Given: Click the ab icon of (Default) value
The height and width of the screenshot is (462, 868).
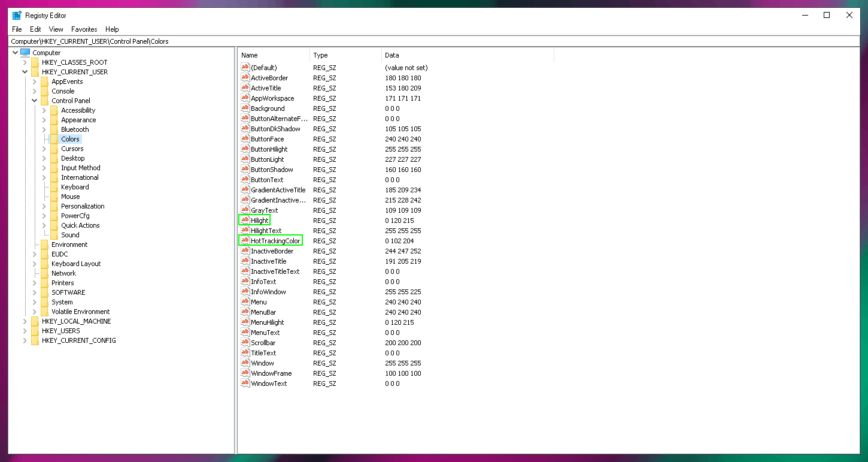Looking at the screenshot, I should [245, 68].
